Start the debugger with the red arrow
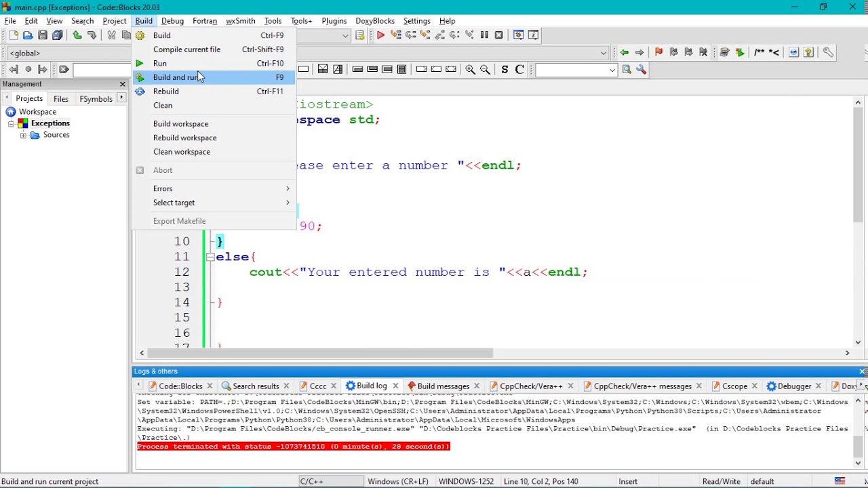 [381, 35]
